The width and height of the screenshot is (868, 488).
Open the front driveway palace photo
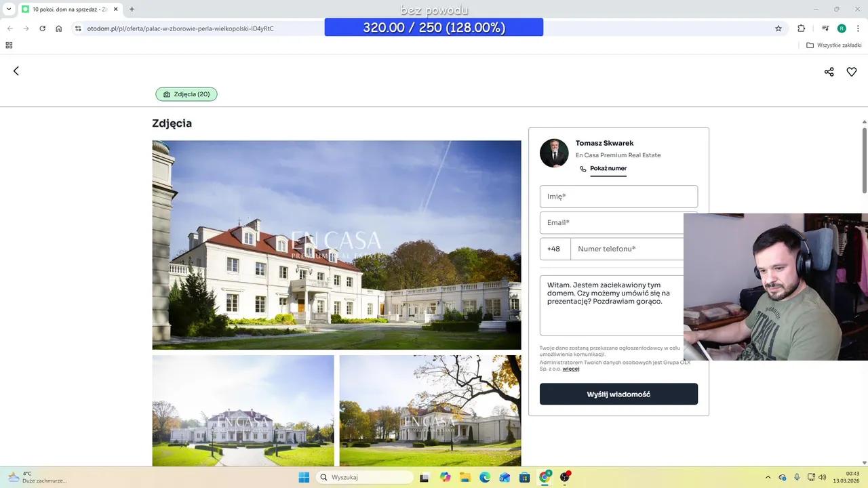(243, 411)
